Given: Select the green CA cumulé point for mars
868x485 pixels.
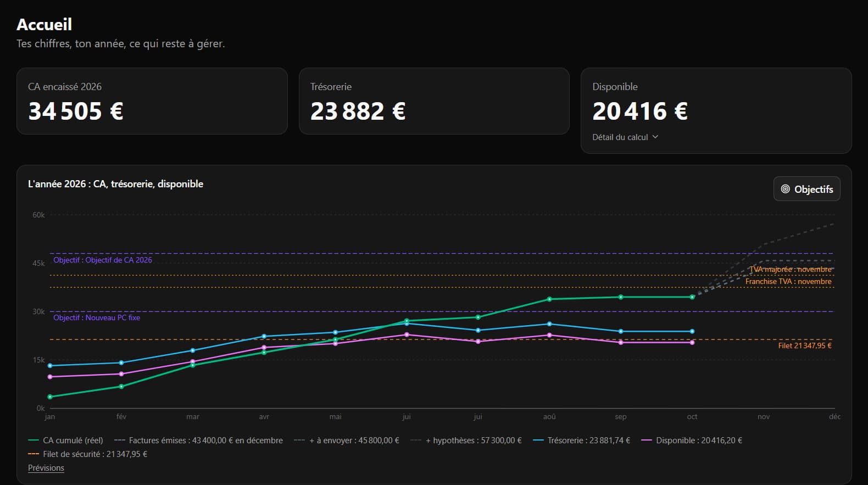Looking at the screenshot, I should [x=193, y=365].
